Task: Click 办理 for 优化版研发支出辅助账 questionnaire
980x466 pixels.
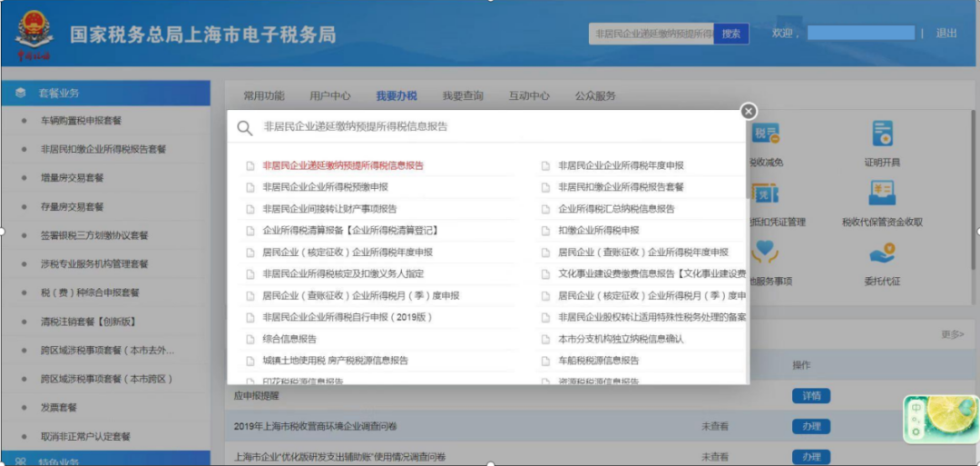Action: point(811,457)
